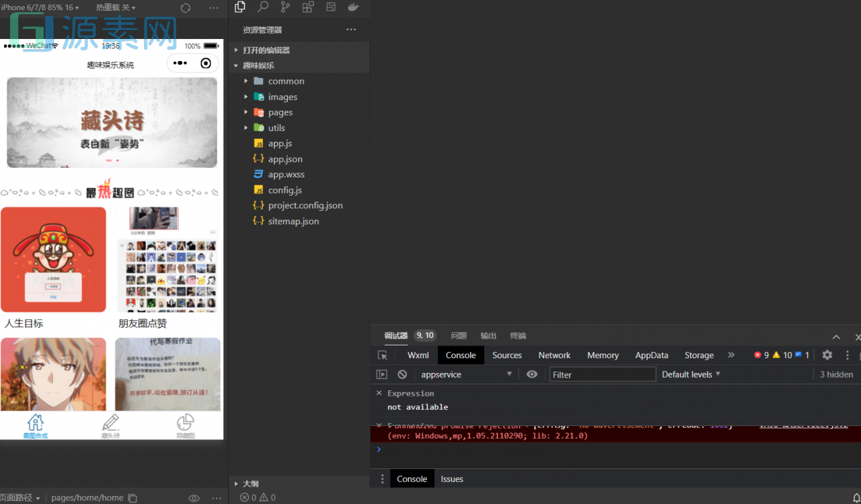Open the Default levels dropdown
The height and width of the screenshot is (504, 861).
click(x=691, y=374)
